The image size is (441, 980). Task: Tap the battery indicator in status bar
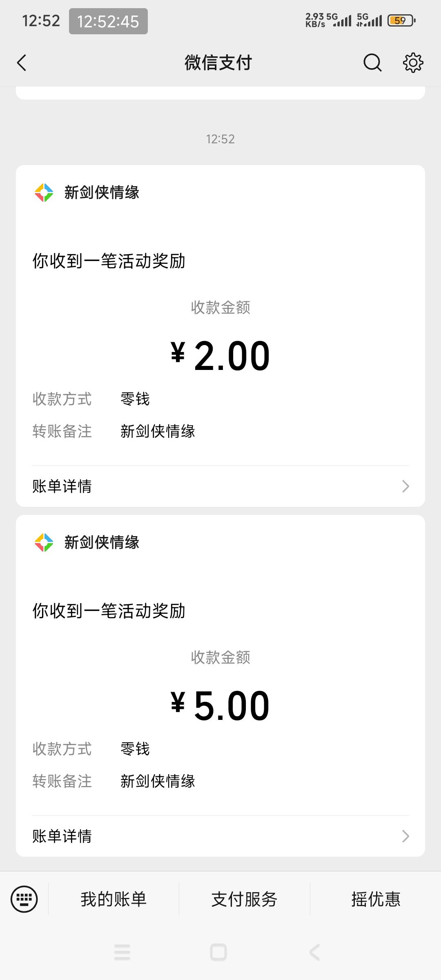point(401,20)
